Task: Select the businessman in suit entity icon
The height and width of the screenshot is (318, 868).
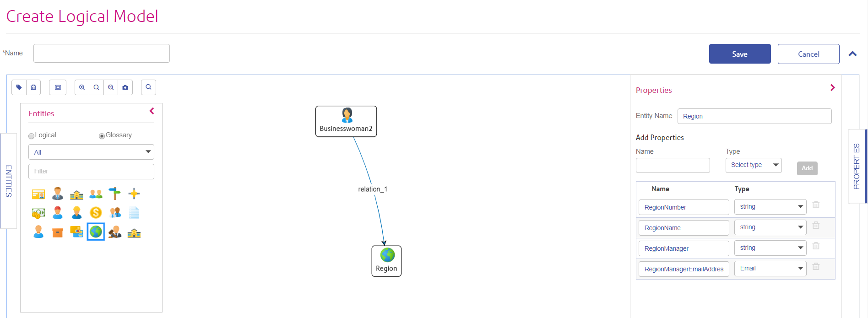Action: [x=58, y=194]
